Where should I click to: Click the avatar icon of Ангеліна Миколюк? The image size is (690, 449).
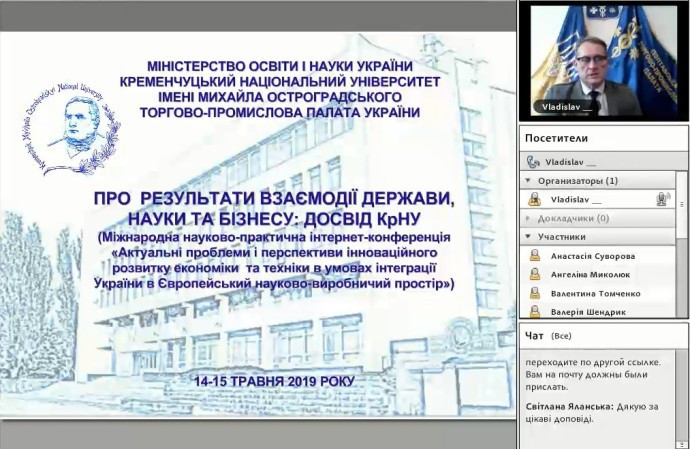pyautogui.click(x=536, y=275)
